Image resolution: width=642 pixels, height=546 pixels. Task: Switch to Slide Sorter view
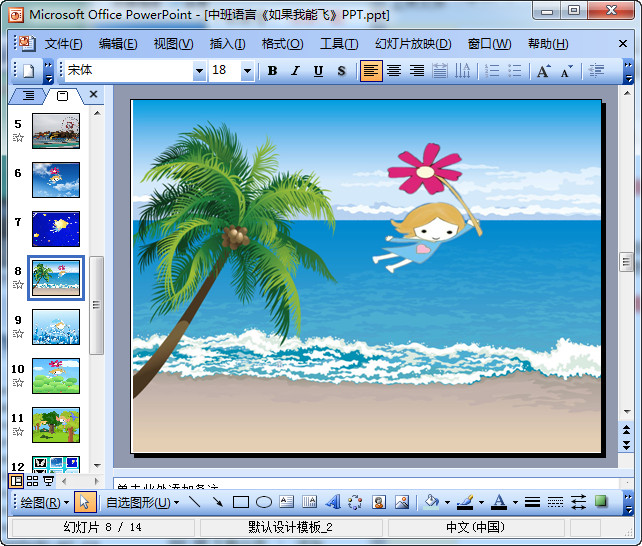(32, 481)
